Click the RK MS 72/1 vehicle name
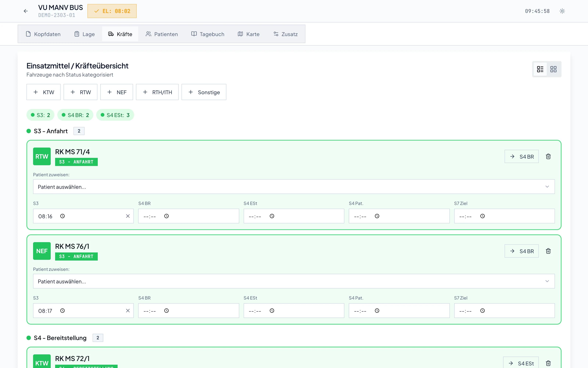The height and width of the screenshot is (368, 588). point(72,358)
